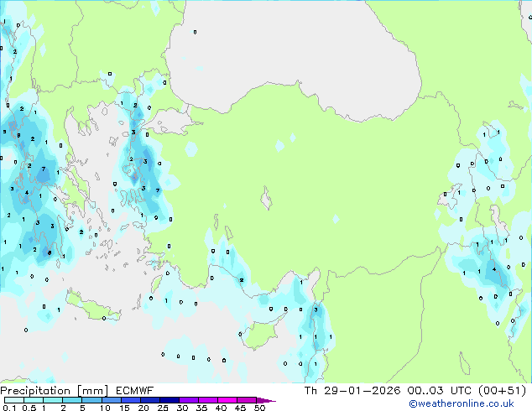This screenshot has height=411, width=532.
Task: Click the "25" legend tick label
Action: (x=163, y=408)
